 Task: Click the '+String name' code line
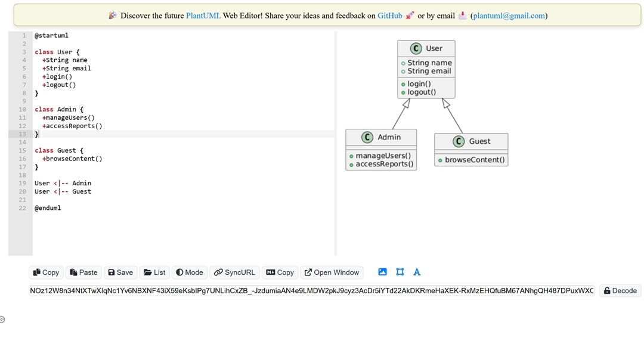coord(64,60)
